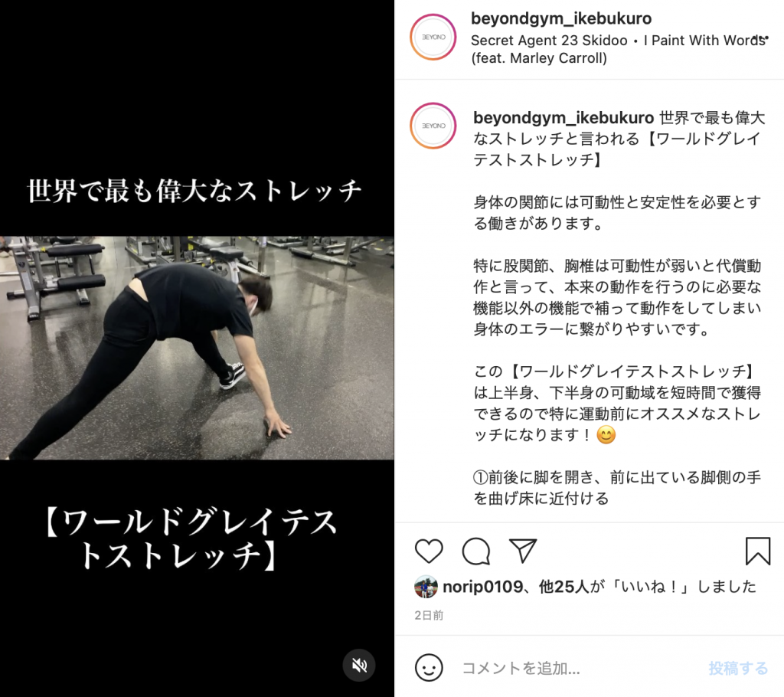Click beyondgym_ikebukuro username in header
This screenshot has width=784, height=697.
(561, 18)
